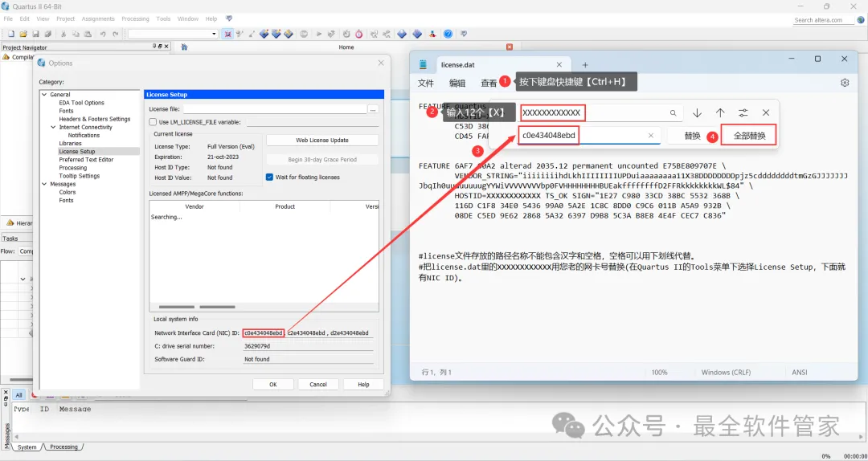The height and width of the screenshot is (461, 868).
Task: Open the Flow combo box in Tasks panel
Action: [25, 251]
